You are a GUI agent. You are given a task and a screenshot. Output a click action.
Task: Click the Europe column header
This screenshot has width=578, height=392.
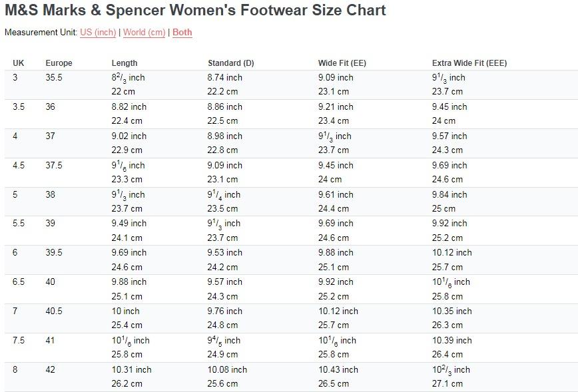pyautogui.click(x=59, y=63)
